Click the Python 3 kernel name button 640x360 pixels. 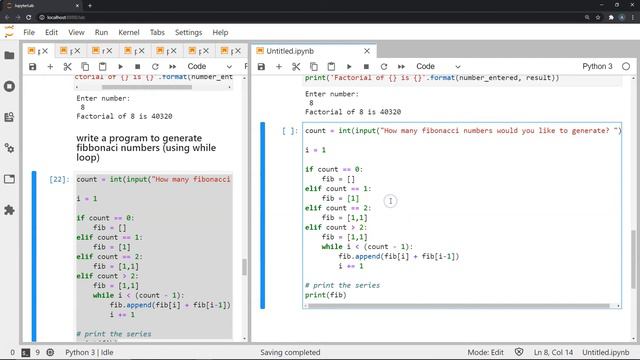tap(597, 67)
